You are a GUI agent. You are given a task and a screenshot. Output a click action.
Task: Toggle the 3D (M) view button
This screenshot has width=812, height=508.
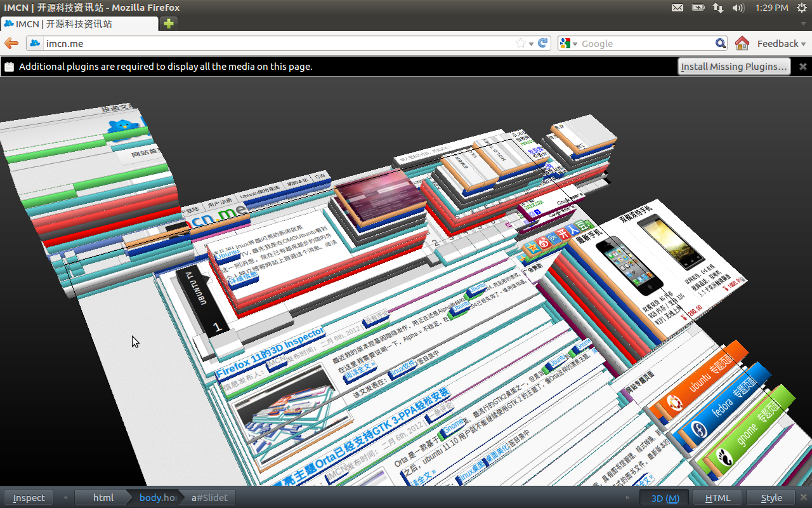[x=665, y=498]
